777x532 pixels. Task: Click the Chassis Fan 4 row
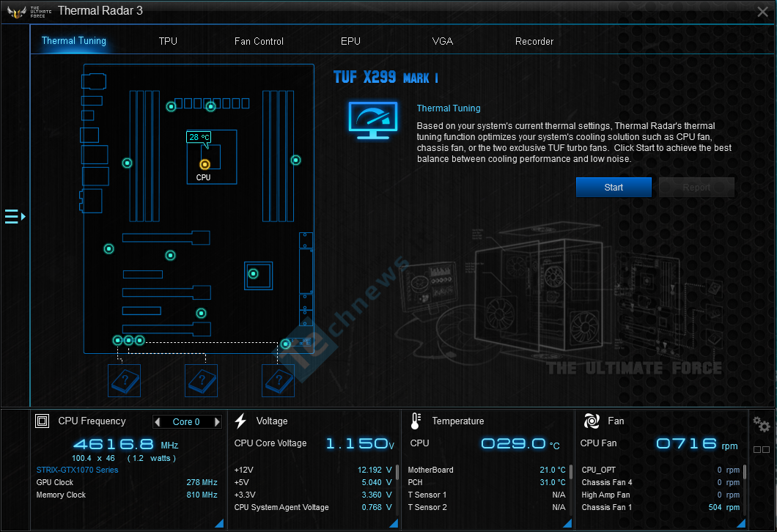point(660,482)
